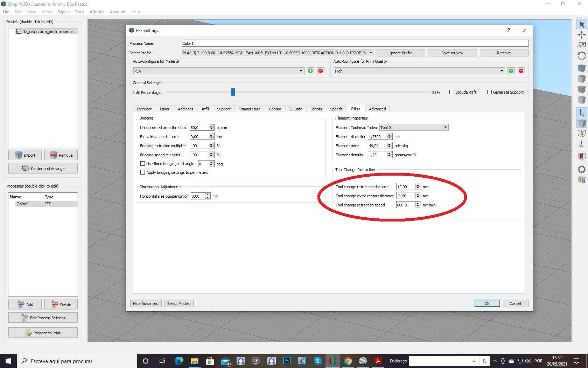Open the Add-Ins menu
The image size is (588, 368).
click(x=97, y=12)
